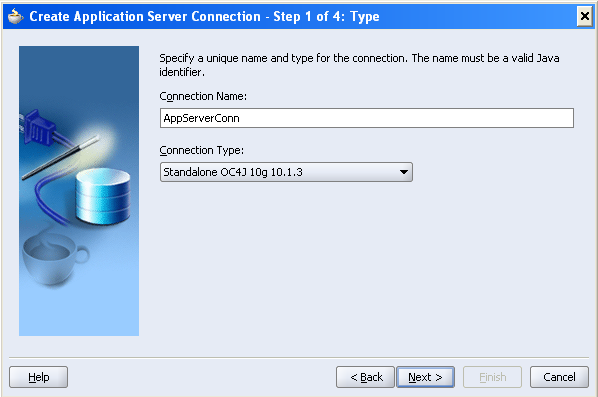Open Help for this wizard
598x397 pixels.
pyautogui.click(x=39, y=377)
